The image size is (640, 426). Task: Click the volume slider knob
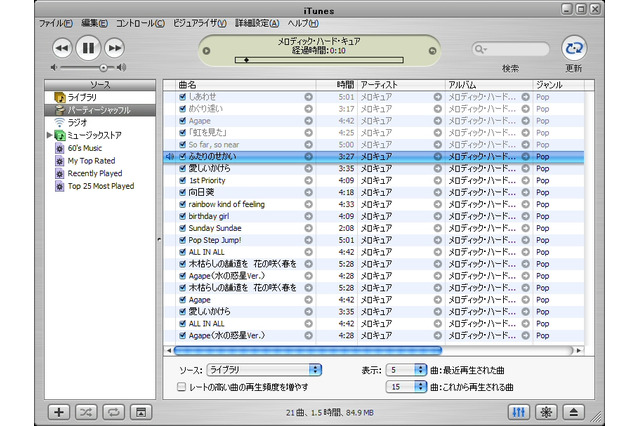(x=103, y=67)
